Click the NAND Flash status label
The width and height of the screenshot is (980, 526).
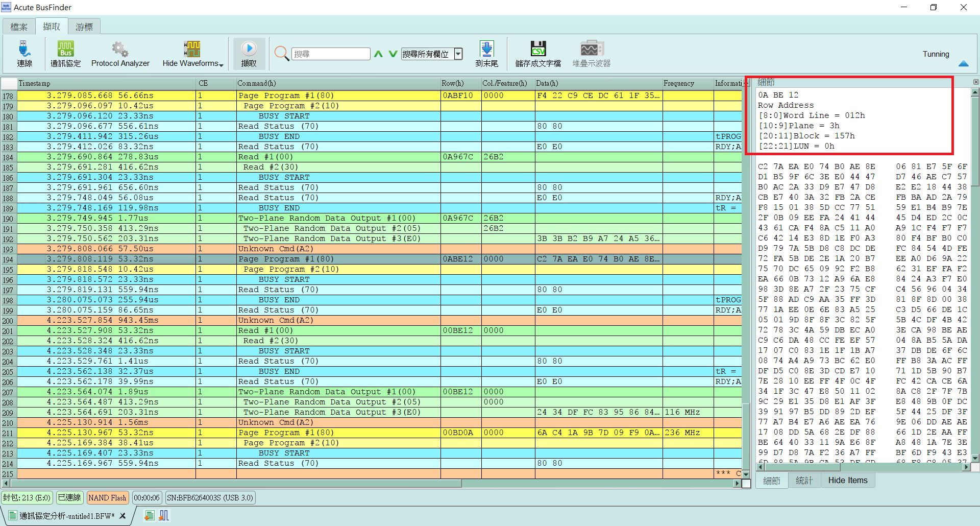tap(107, 498)
